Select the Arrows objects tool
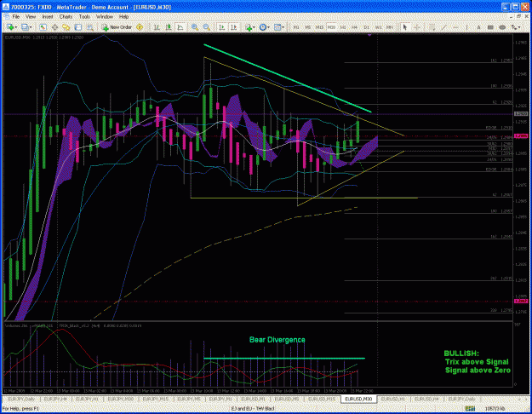This screenshot has height=414, width=532. point(515,27)
